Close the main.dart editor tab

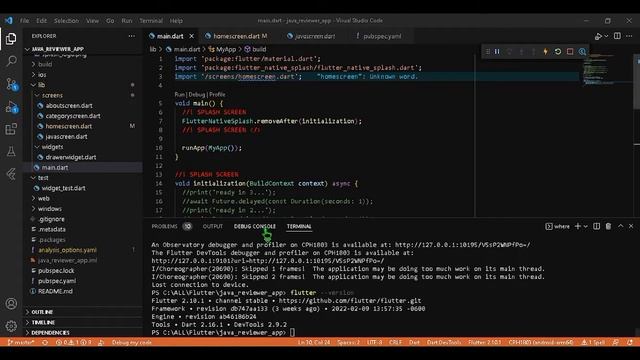191,36
